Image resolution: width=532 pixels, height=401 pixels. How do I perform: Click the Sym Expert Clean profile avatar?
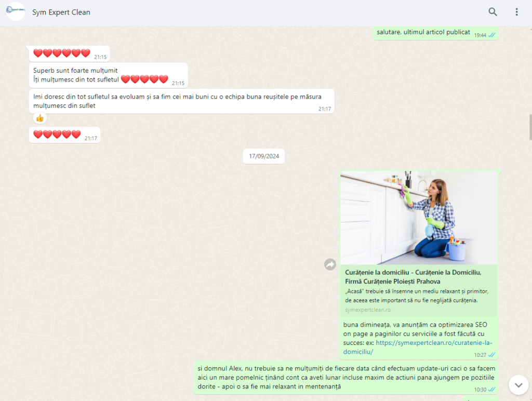click(16, 11)
